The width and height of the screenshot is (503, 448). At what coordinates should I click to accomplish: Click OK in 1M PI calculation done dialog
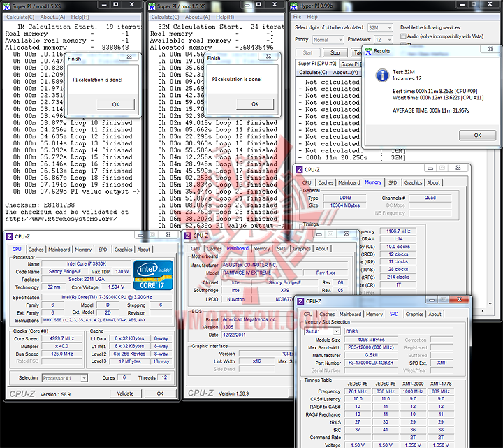coord(116,104)
